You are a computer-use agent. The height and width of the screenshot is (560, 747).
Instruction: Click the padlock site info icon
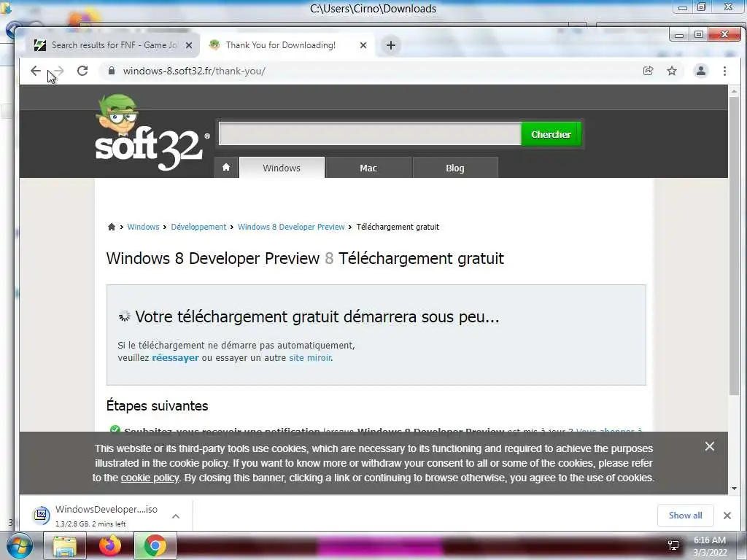pos(112,71)
